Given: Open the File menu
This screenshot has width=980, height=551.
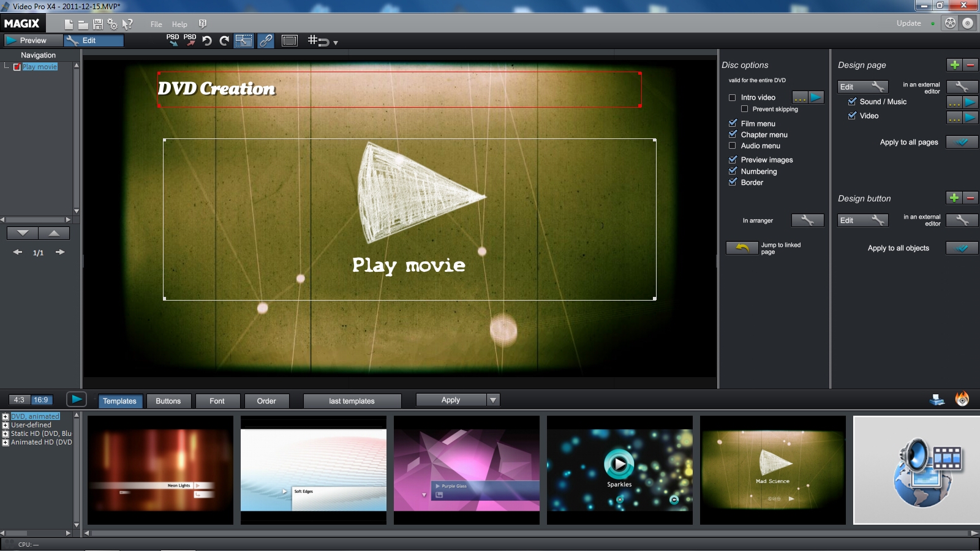Looking at the screenshot, I should point(156,24).
